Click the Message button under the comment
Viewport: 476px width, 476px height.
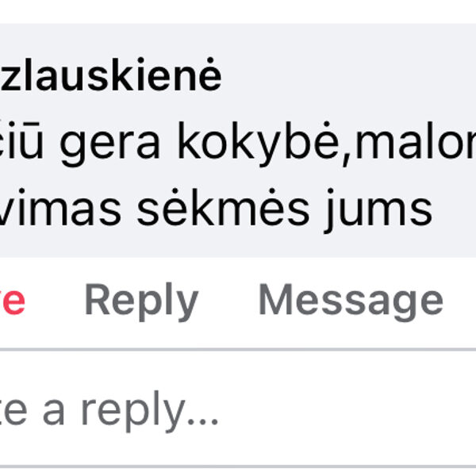351,301
